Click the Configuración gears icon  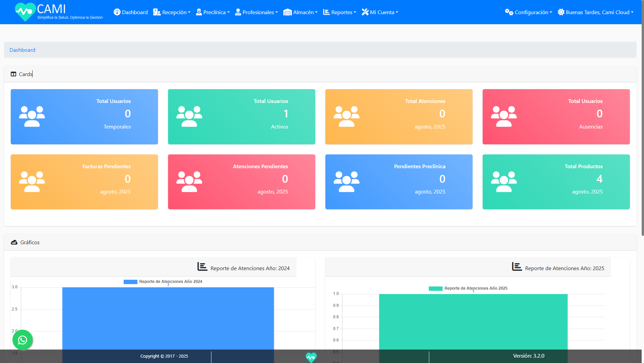509,12
